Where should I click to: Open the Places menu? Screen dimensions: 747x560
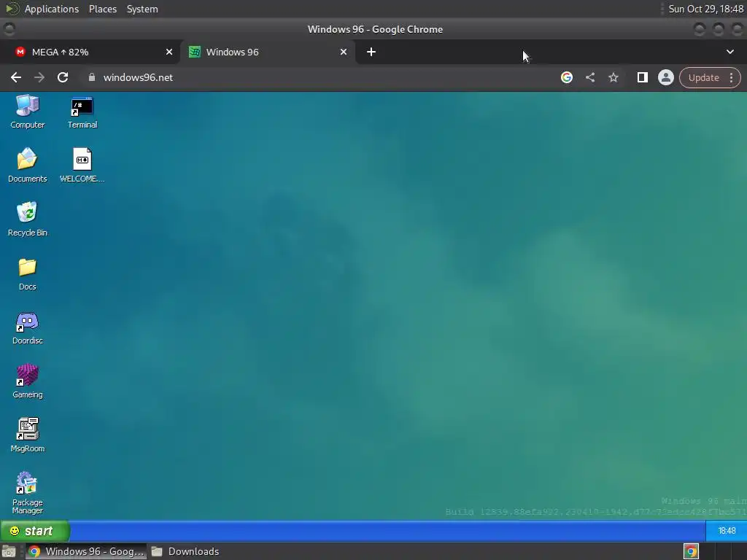102,9
